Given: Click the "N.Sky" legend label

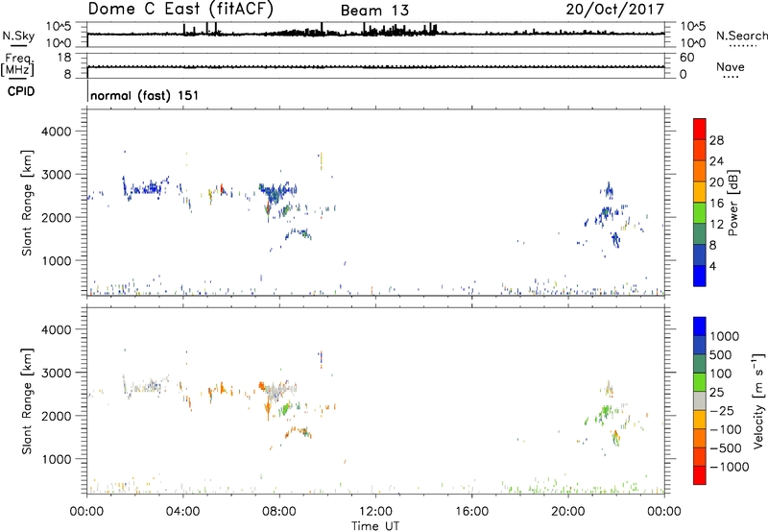Looking at the screenshot, I should (18, 36).
